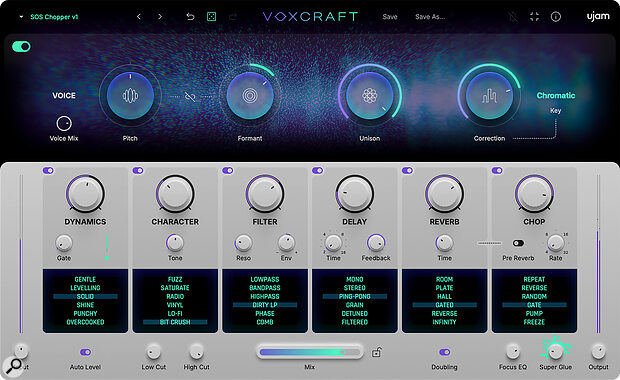Click the Unison flower knob
Image resolution: width=620 pixels, height=380 pixels.
370,96
